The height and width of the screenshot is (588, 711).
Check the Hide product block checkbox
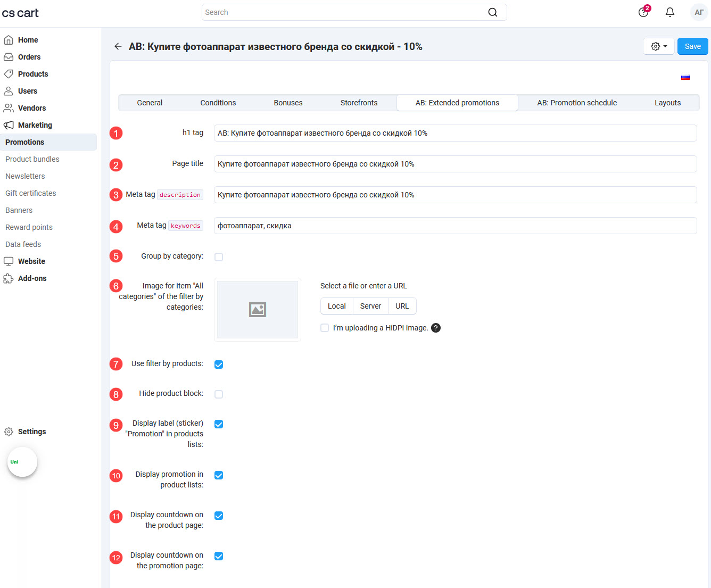(219, 394)
